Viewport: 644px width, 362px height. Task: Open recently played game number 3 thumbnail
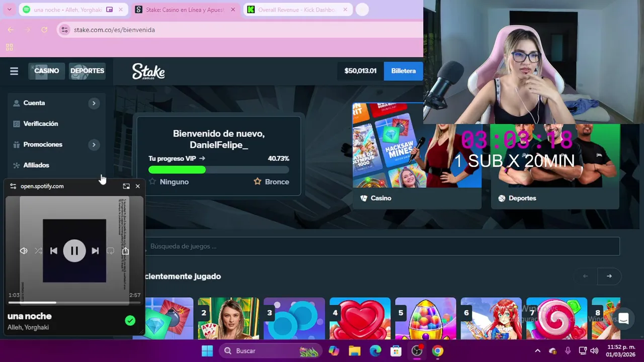click(x=294, y=319)
